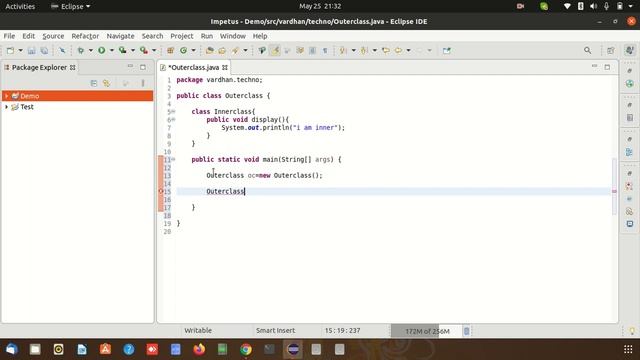Image resolution: width=640 pixels, height=360 pixels.
Task: Click the New Java Package icon
Action: pos(171,51)
